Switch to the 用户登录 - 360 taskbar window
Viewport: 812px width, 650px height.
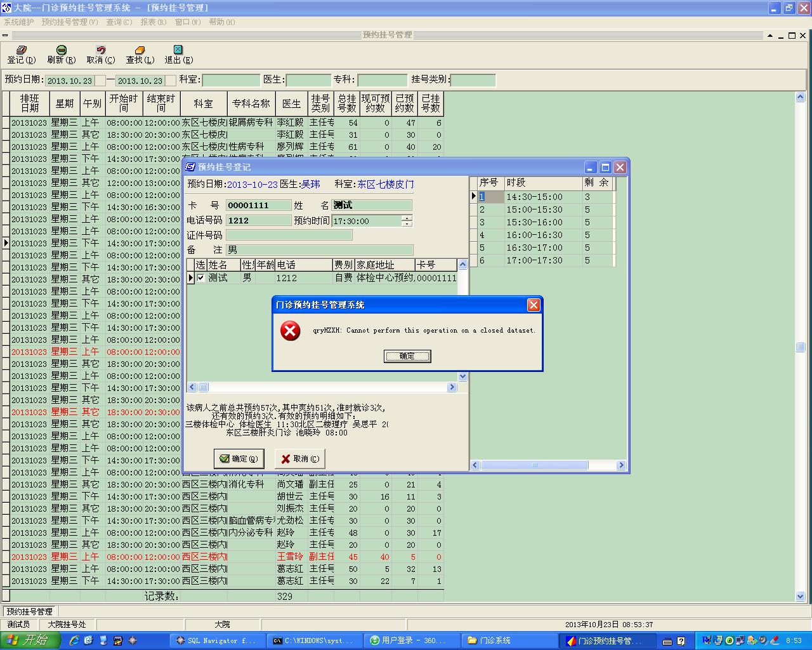411,640
